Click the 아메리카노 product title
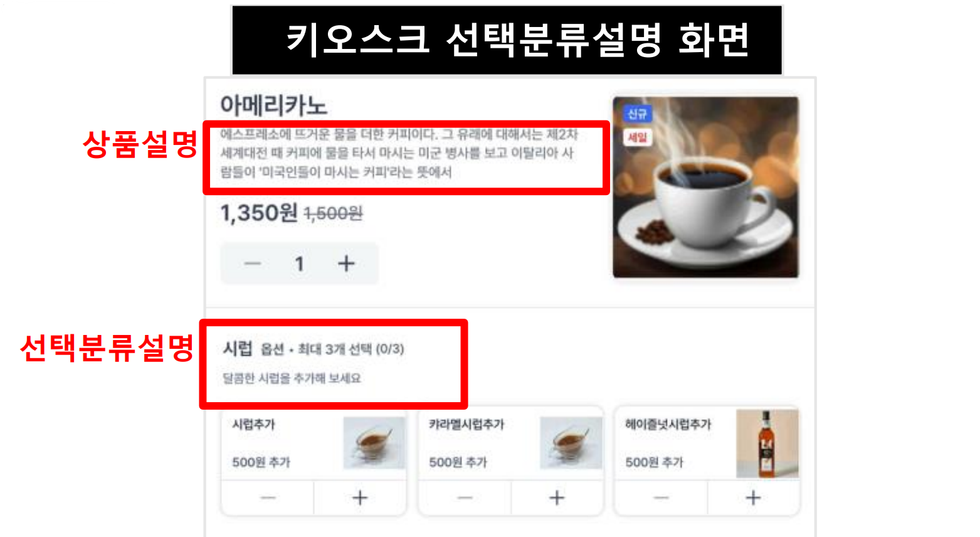 click(x=273, y=105)
